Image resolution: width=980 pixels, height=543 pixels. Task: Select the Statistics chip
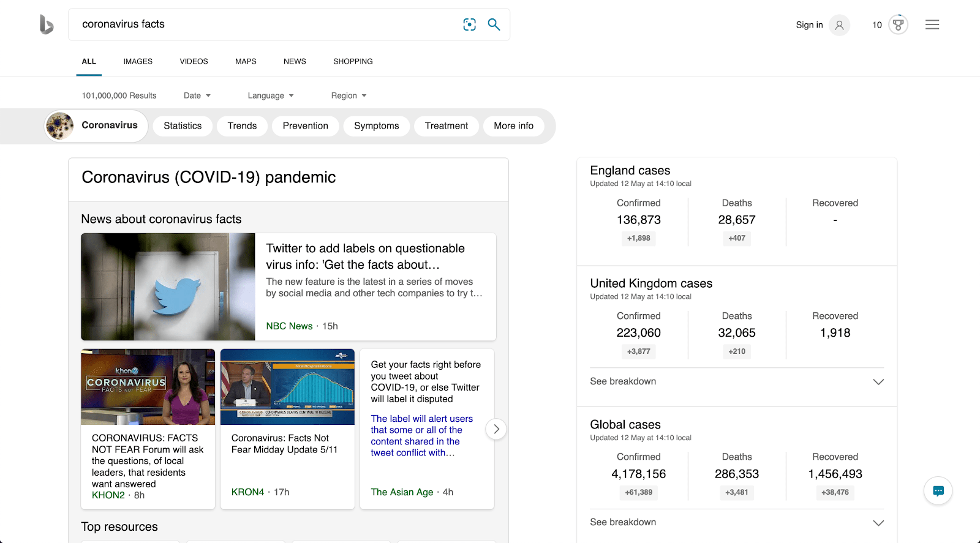tap(183, 125)
